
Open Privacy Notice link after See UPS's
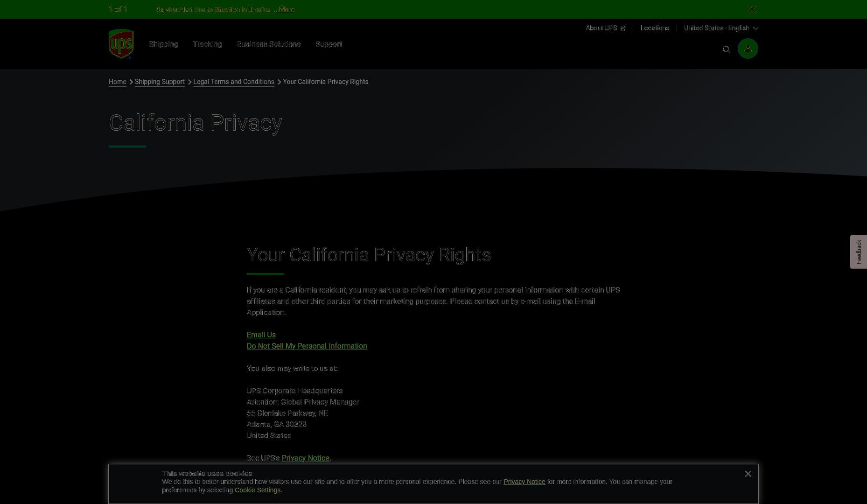(x=306, y=458)
